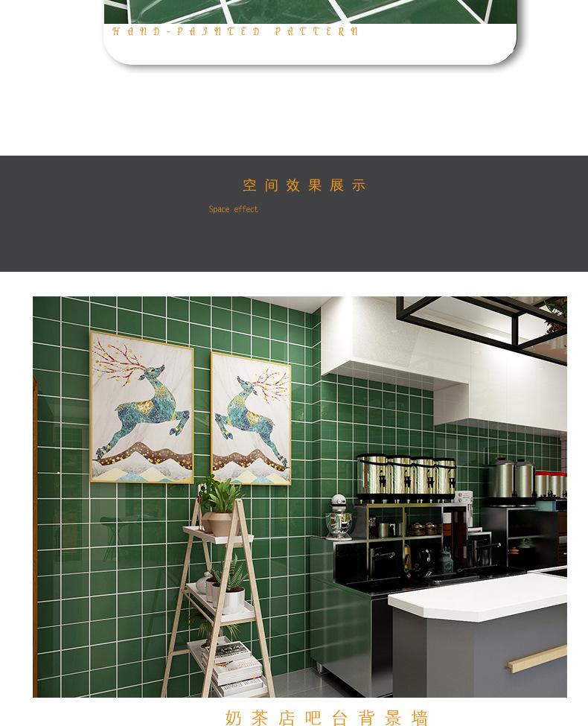Viewport: 588px width, 726px height.
Task: Click the '奶茶店吧台背景墙' caption at the bottom
Action: [x=327, y=717]
